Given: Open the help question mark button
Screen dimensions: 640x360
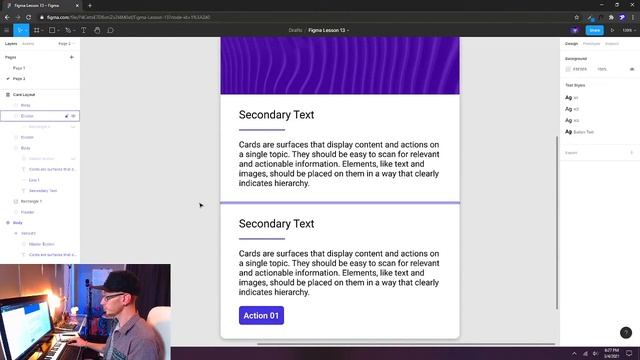Looking at the screenshot, I should click(x=626, y=333).
